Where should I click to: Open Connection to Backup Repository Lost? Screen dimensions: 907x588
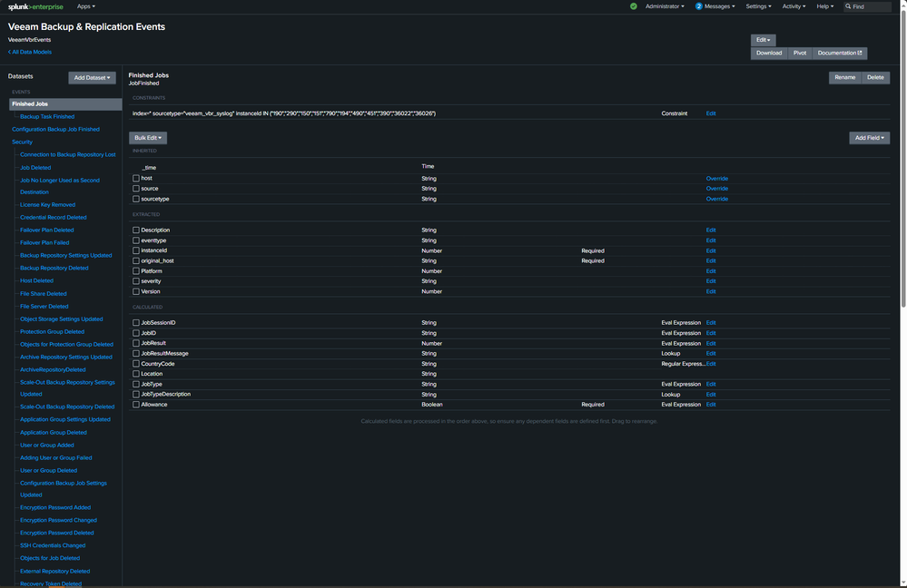[x=68, y=155]
